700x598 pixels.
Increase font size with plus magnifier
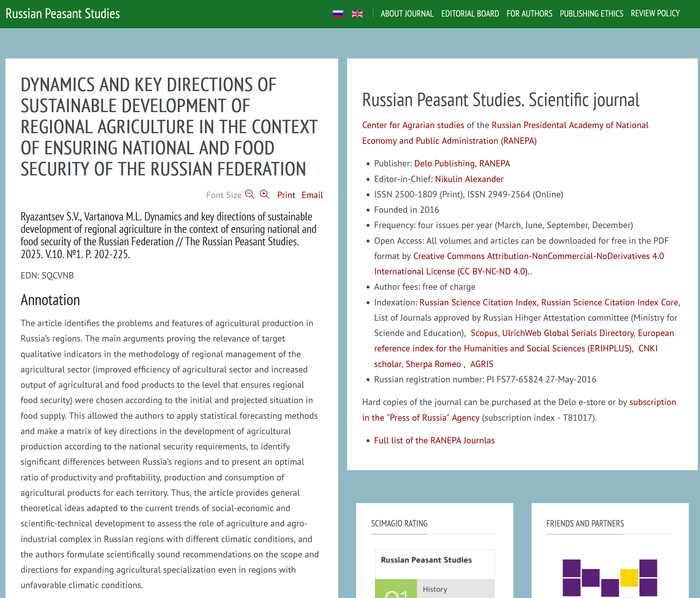264,195
